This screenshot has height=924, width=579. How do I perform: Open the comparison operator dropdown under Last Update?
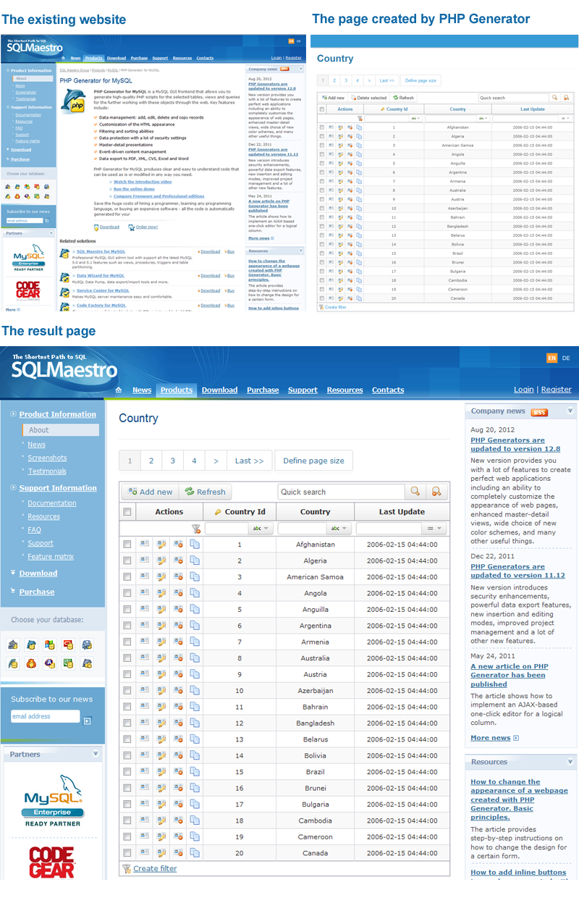tap(435, 528)
